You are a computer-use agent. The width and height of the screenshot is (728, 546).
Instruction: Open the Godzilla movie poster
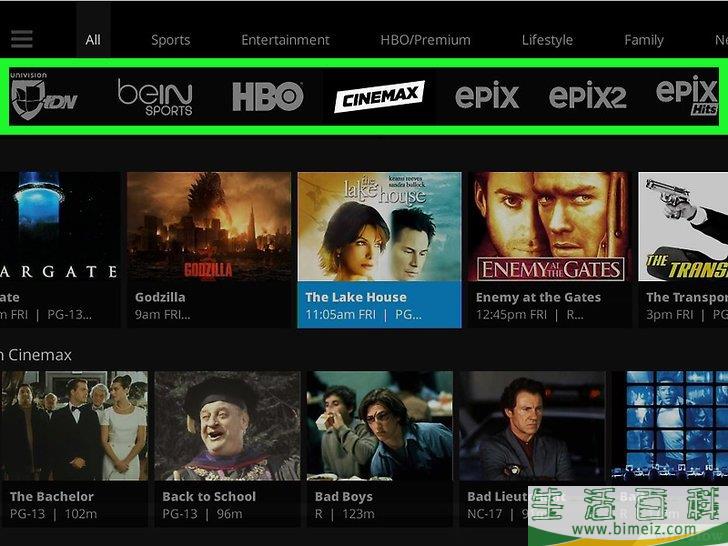pos(208,227)
